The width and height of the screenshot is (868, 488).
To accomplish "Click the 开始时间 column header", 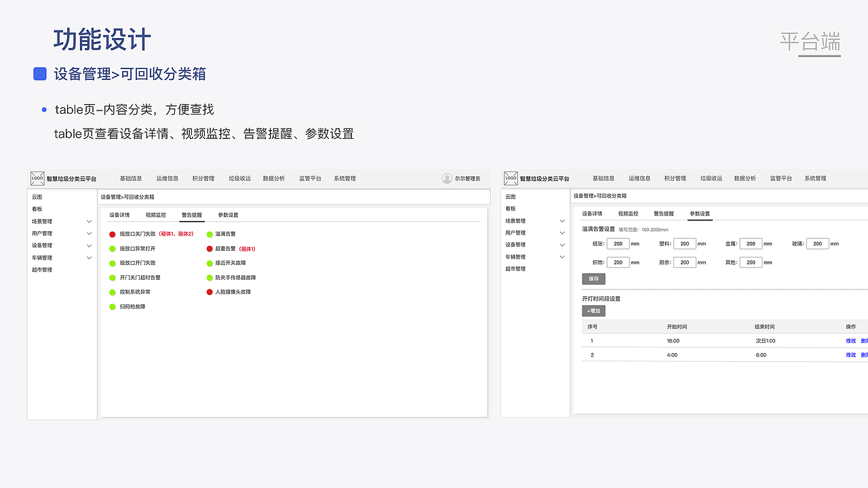I will (677, 327).
